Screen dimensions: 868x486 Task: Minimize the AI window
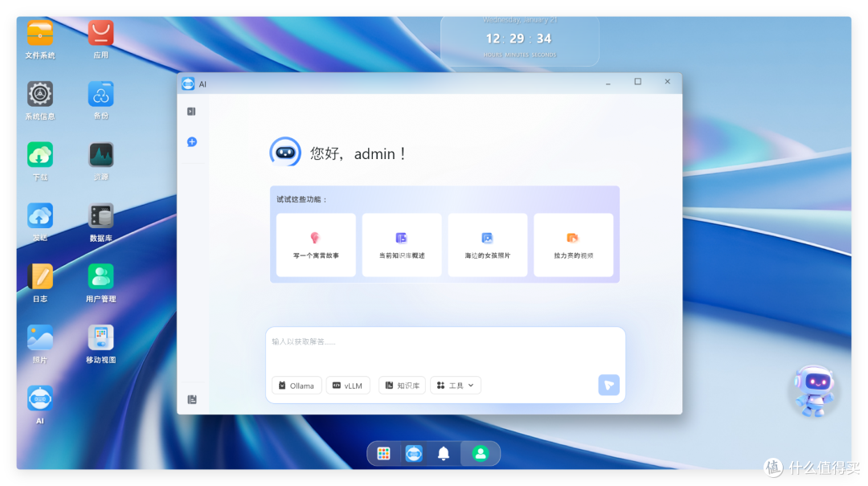608,83
